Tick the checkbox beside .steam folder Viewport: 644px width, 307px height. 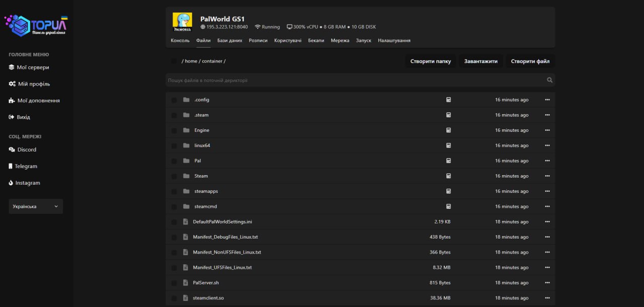[174, 115]
